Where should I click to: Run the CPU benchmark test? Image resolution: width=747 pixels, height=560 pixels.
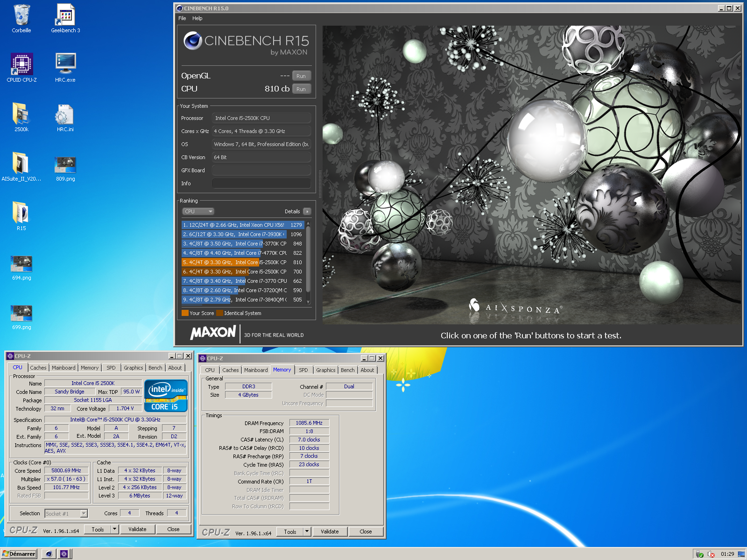click(301, 89)
